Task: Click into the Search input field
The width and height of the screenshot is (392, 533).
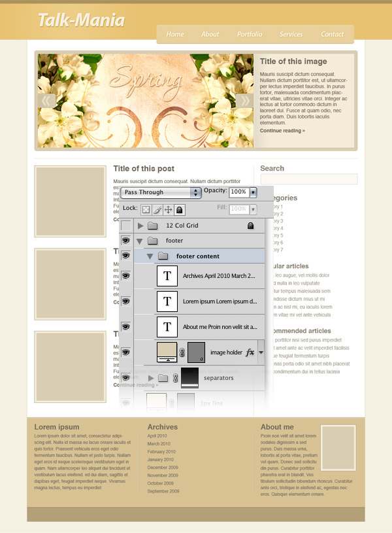Action: point(309,179)
